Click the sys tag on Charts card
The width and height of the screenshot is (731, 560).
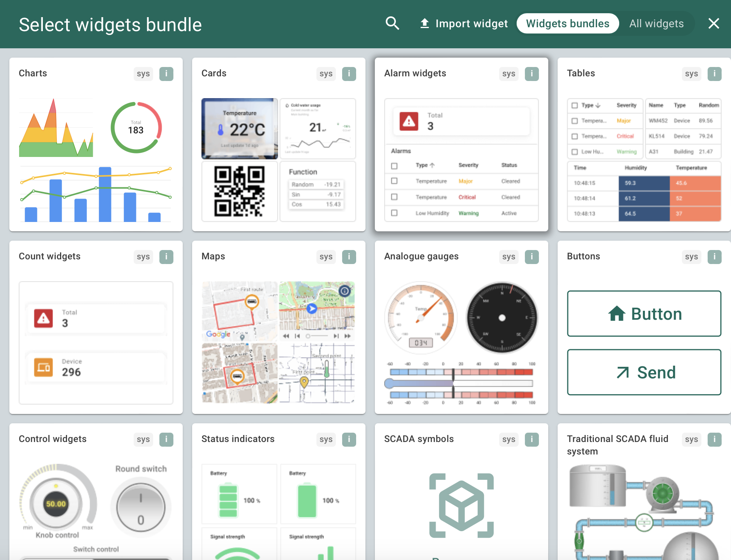(143, 74)
